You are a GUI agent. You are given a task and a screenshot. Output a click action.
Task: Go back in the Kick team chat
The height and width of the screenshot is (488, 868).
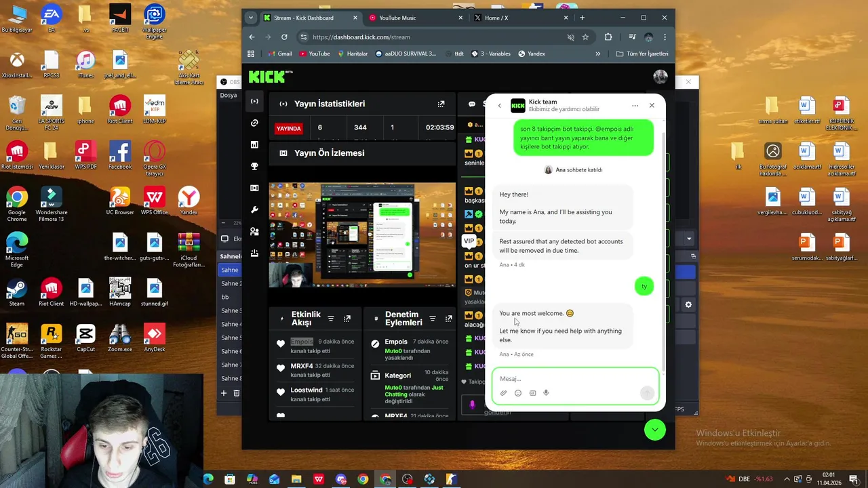point(500,106)
